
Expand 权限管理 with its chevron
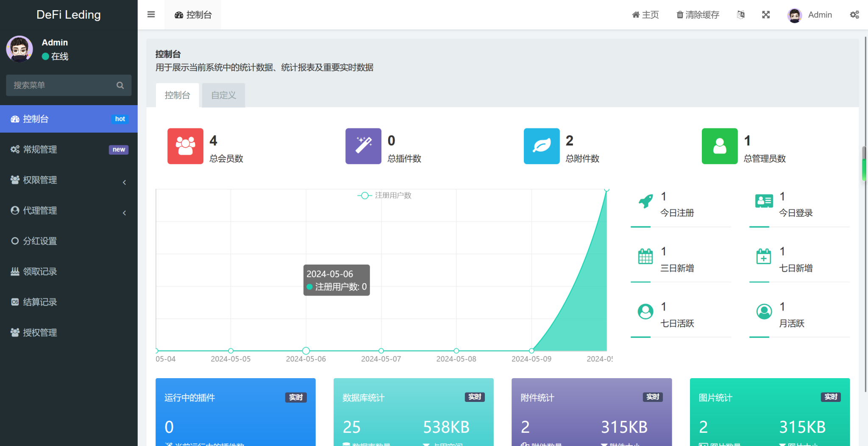tap(124, 182)
